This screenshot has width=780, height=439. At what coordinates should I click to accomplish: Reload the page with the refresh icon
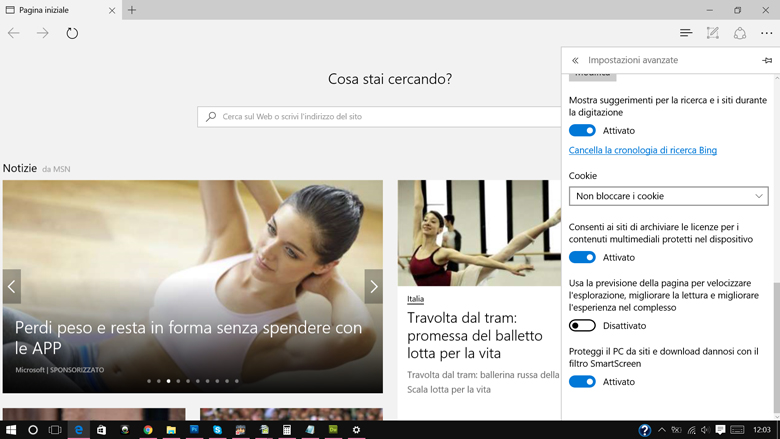tap(72, 33)
